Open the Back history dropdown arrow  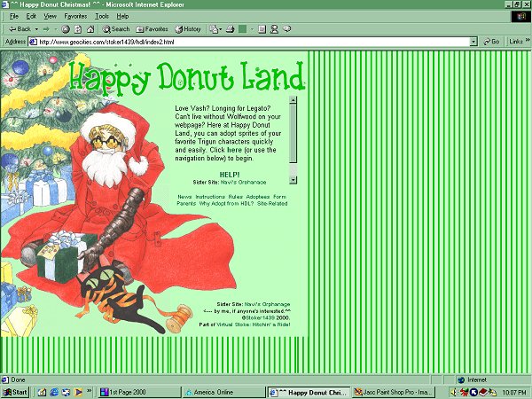[x=36, y=29]
